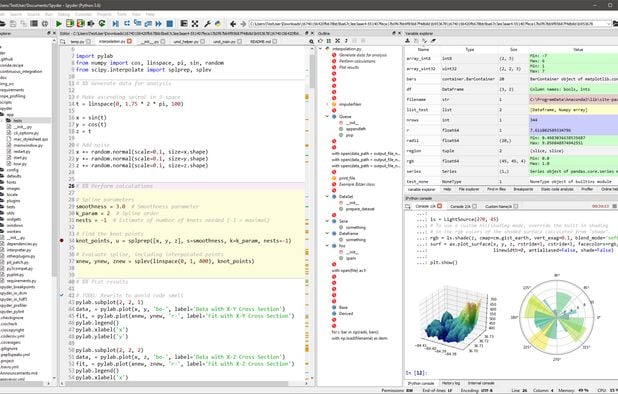Switch to the History log tab
This screenshot has width=618, height=394.
(x=450, y=383)
